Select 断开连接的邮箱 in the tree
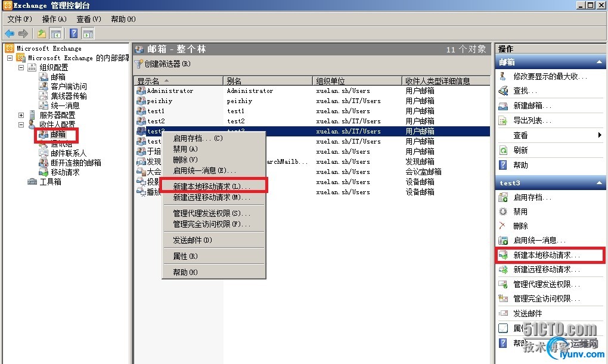The width and height of the screenshot is (608, 364). (x=76, y=163)
